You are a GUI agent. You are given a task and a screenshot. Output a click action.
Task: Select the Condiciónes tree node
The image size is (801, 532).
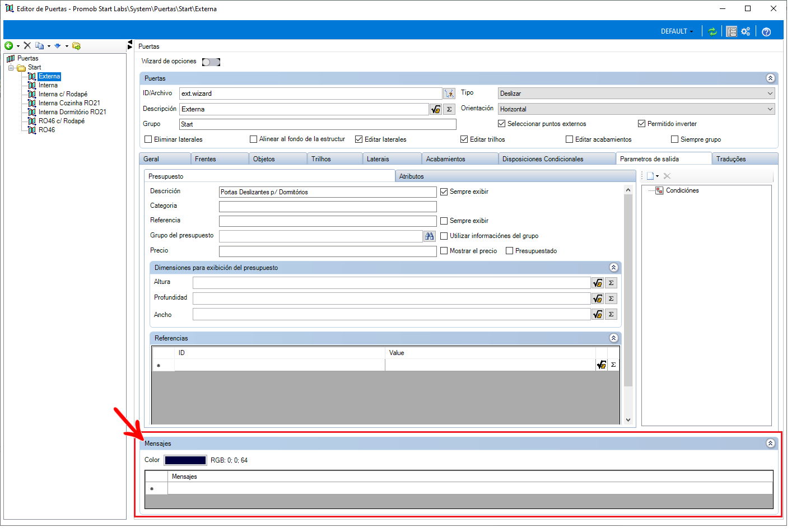coord(682,190)
